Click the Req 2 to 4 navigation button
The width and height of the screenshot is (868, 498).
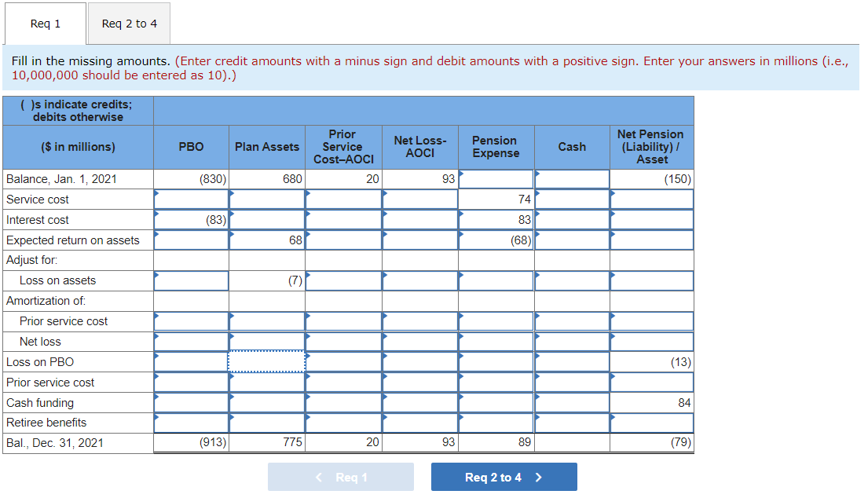point(504,477)
